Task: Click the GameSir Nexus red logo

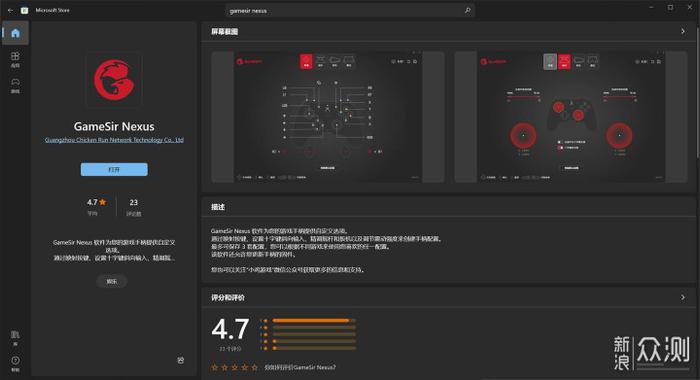Action: pyautogui.click(x=114, y=80)
